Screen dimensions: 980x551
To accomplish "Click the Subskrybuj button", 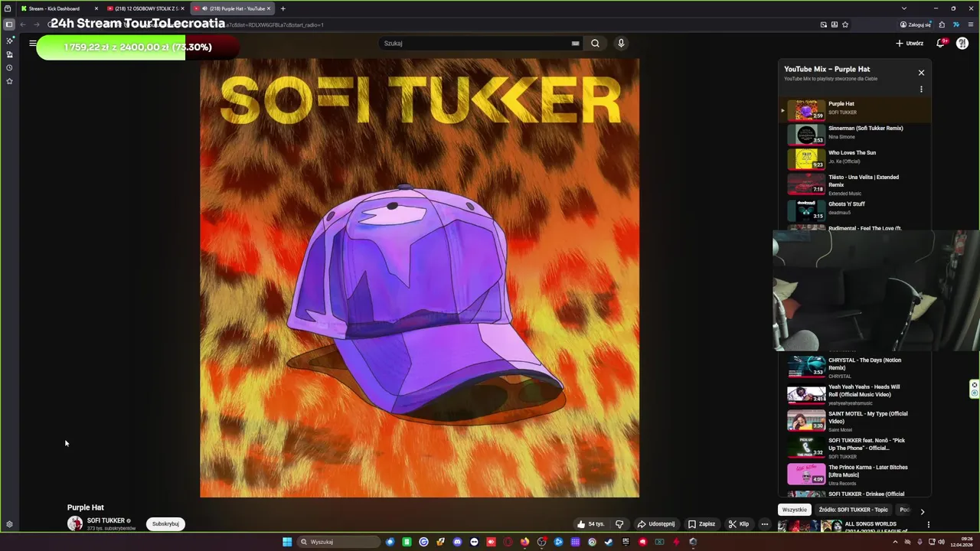I will (x=165, y=524).
